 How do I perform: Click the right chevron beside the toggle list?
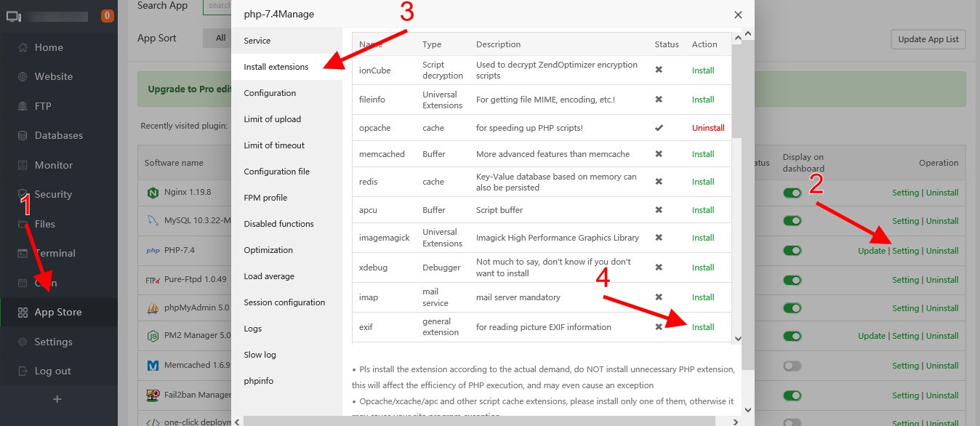click(734, 420)
